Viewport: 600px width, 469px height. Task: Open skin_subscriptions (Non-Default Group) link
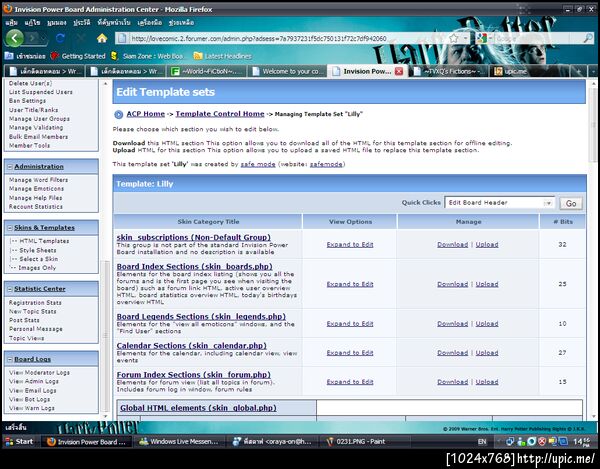tap(194, 237)
